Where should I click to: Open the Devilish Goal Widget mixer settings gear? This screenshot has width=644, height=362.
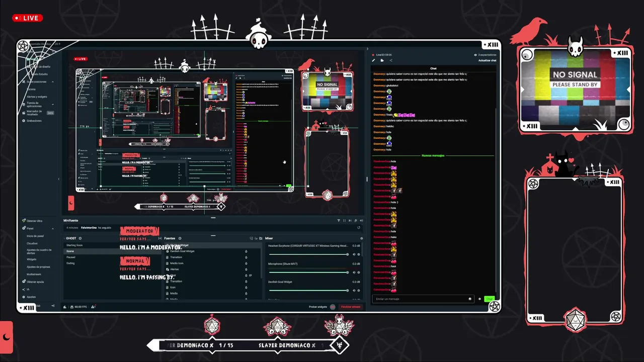(x=358, y=291)
